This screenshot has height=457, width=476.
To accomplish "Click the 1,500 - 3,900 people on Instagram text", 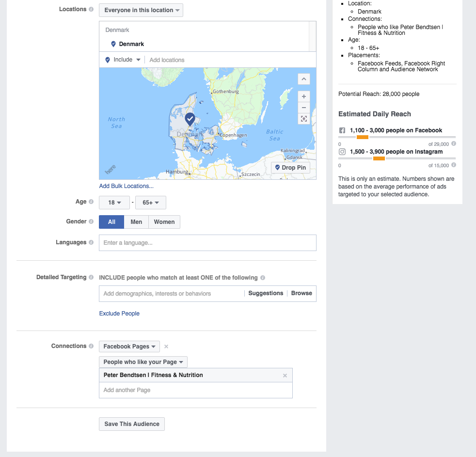I will [x=396, y=152].
